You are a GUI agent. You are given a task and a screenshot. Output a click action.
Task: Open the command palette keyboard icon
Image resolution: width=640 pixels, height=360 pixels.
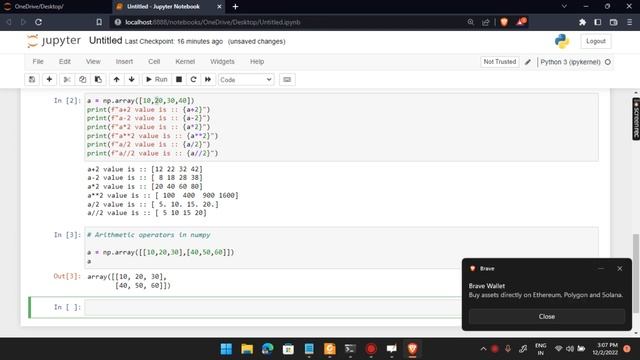click(287, 80)
